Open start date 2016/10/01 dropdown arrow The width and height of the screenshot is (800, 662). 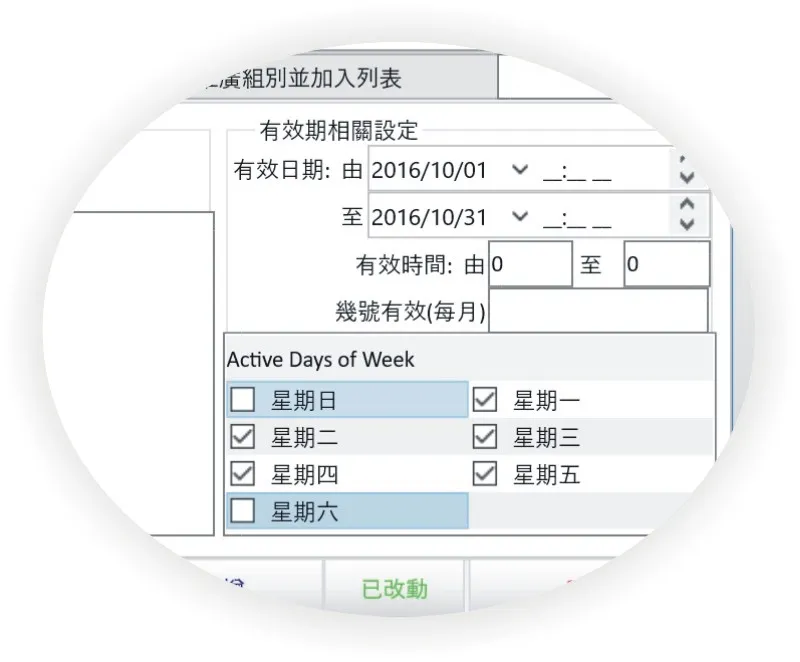(x=520, y=169)
